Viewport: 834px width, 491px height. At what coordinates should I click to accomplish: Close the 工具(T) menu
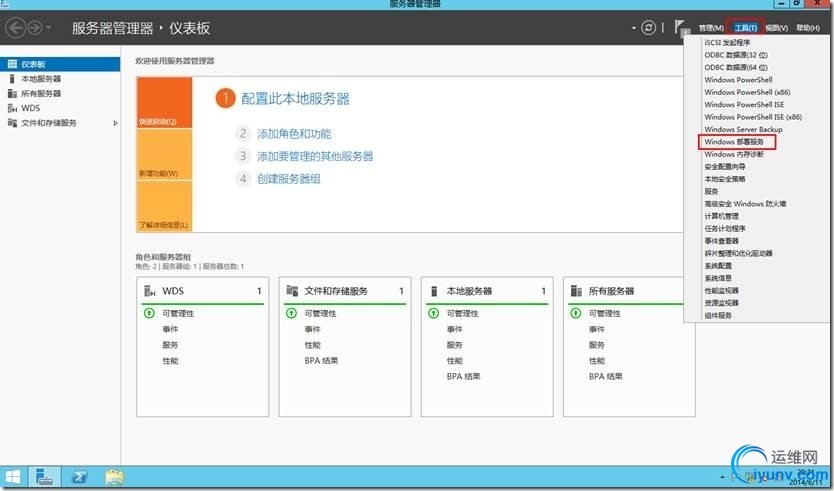click(746, 28)
